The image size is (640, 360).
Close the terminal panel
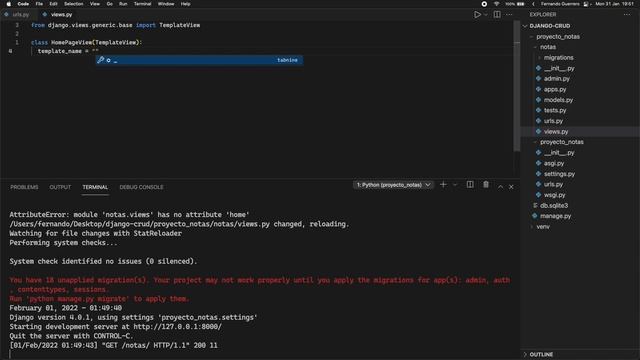point(511,187)
